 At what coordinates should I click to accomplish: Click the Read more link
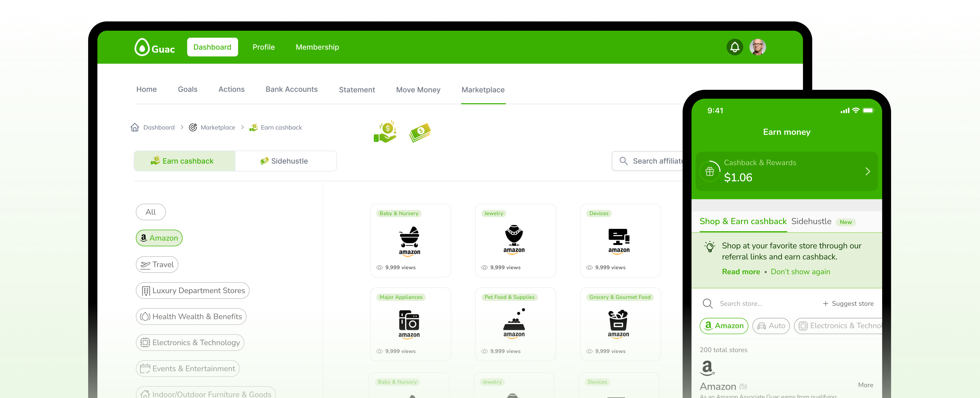click(741, 271)
